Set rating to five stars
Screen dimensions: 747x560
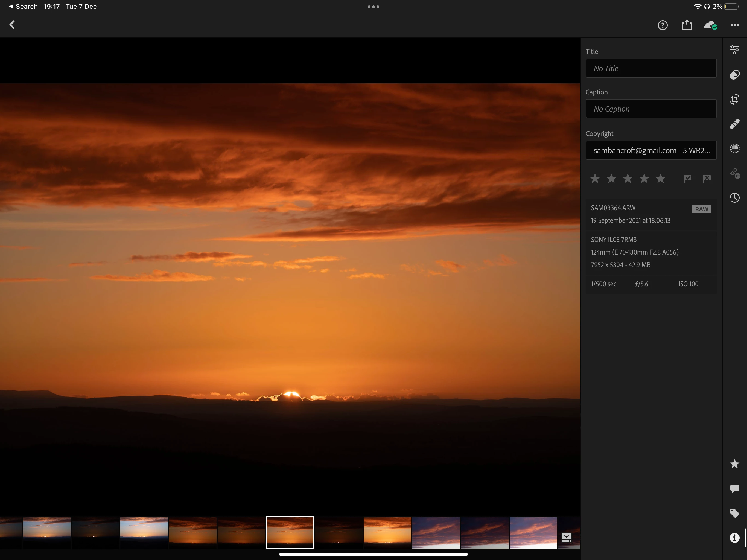(x=661, y=178)
